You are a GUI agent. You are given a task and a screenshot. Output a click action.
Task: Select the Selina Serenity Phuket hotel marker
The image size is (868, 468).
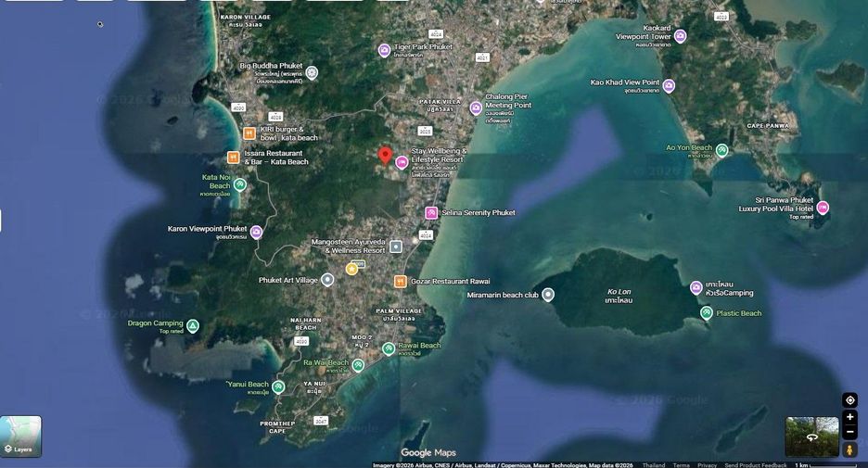point(431,212)
